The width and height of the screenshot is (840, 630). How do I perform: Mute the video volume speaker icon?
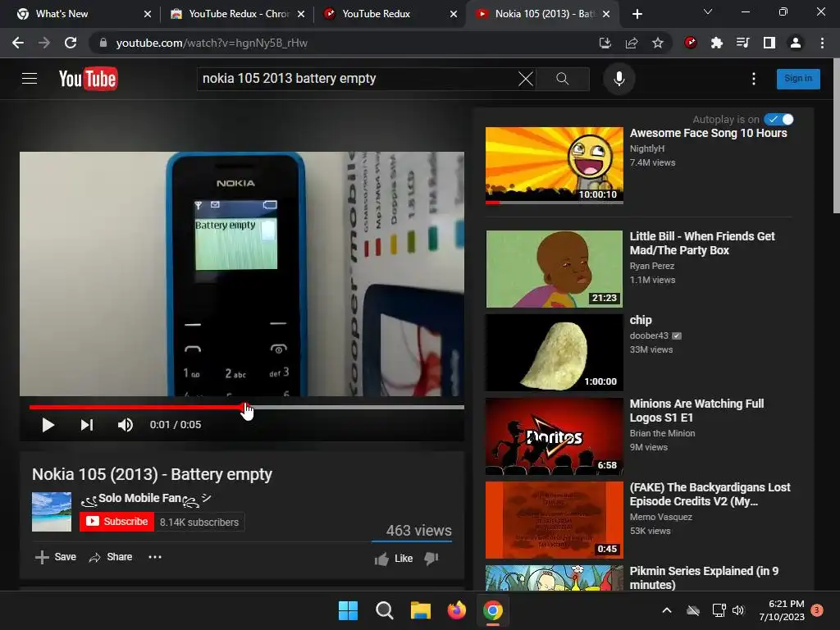tap(126, 425)
